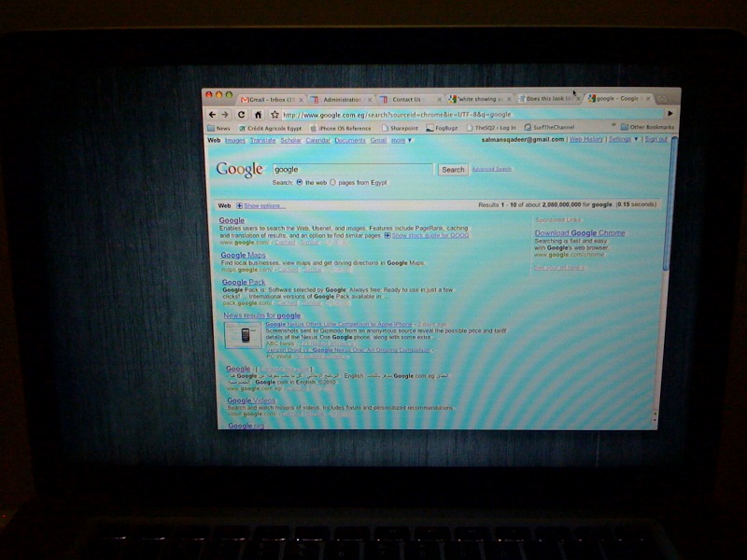Switch to the Gmail Inbox tab
The width and height of the screenshot is (747, 560).
(x=272, y=100)
